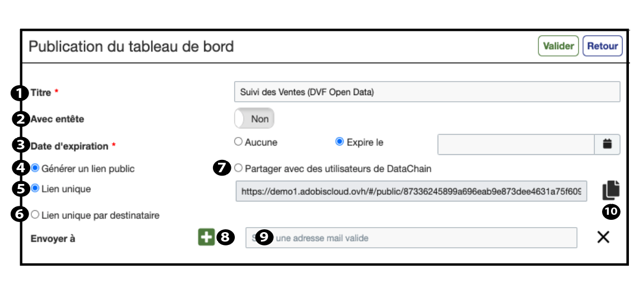Viewport: 644px width, 283px height.
Task: Choose Partager avec des utilisateurs de DataChain
Action: point(239,168)
